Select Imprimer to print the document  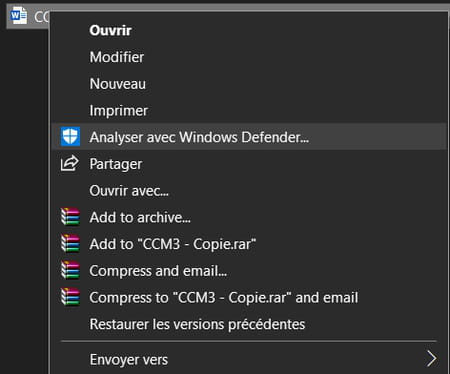pos(249,110)
